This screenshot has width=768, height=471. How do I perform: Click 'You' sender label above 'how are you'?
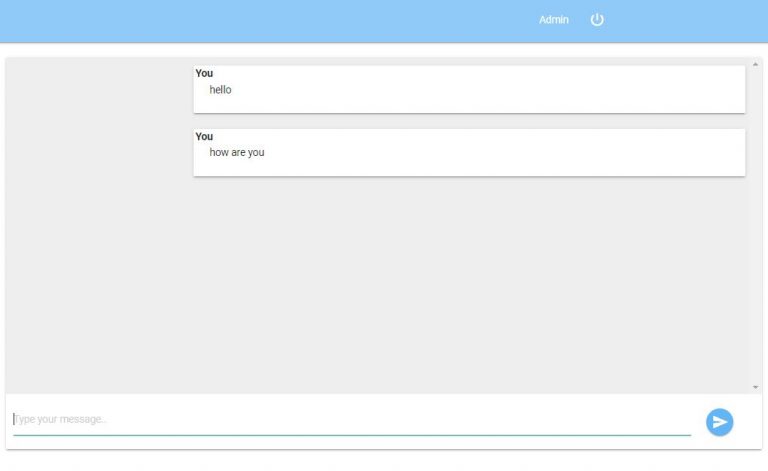(204, 136)
